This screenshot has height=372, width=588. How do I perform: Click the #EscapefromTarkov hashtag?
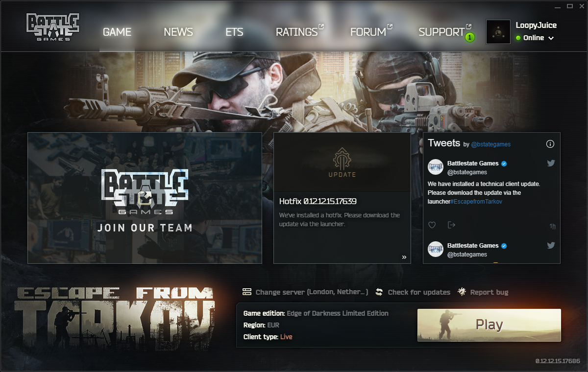coord(476,202)
